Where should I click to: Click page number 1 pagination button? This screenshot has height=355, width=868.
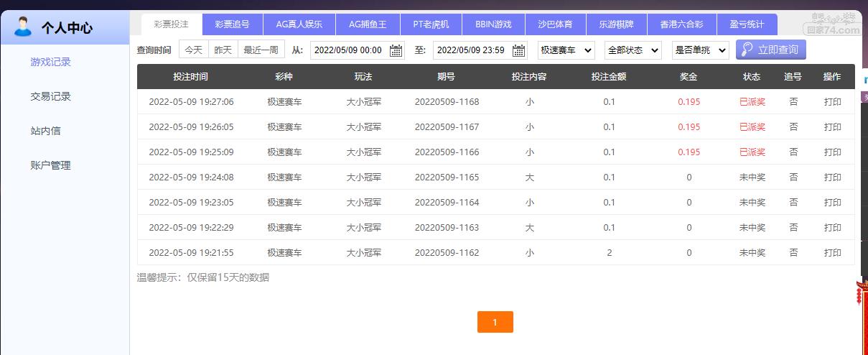[495, 323]
